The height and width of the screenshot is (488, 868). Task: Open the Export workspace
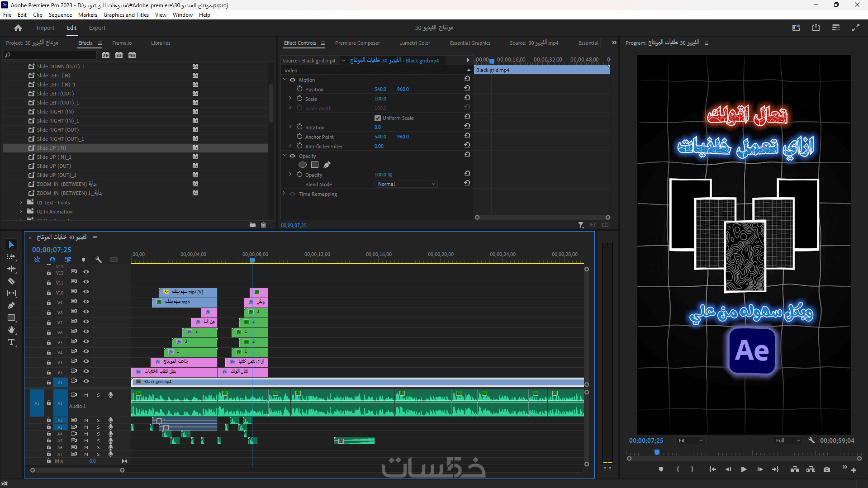[97, 28]
